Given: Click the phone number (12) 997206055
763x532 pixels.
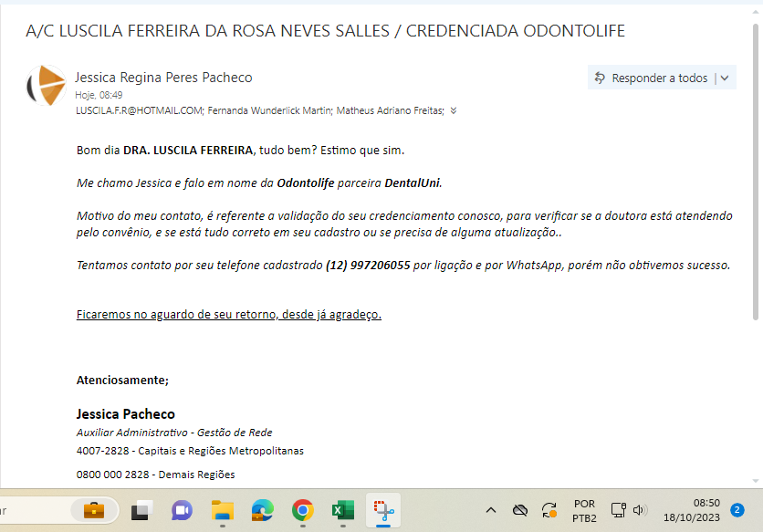Looking at the screenshot, I should pos(368,266).
